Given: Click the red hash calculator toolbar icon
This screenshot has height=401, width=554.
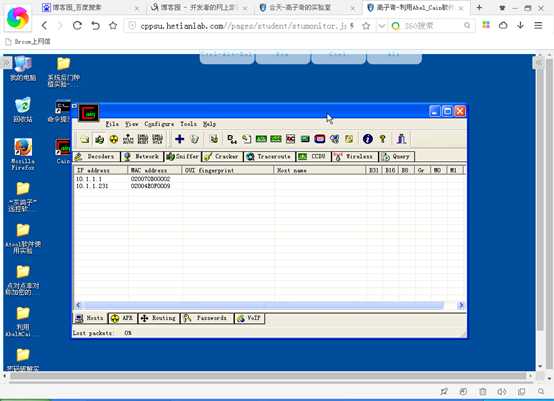Looking at the screenshot, I should [290, 139].
